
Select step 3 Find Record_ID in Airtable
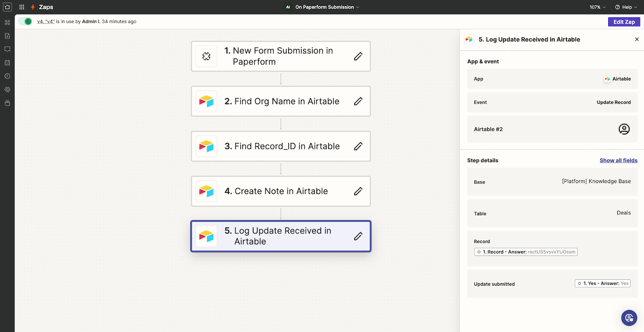coord(281,146)
